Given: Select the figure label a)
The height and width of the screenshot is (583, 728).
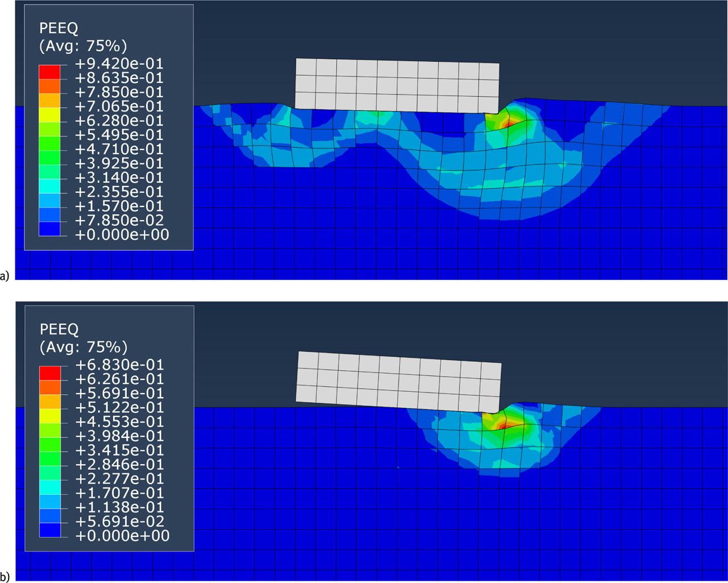Looking at the screenshot, I should 5,276.
